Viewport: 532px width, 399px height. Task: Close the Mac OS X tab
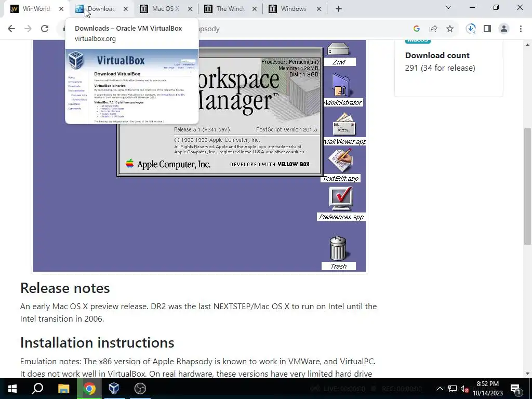tap(190, 9)
